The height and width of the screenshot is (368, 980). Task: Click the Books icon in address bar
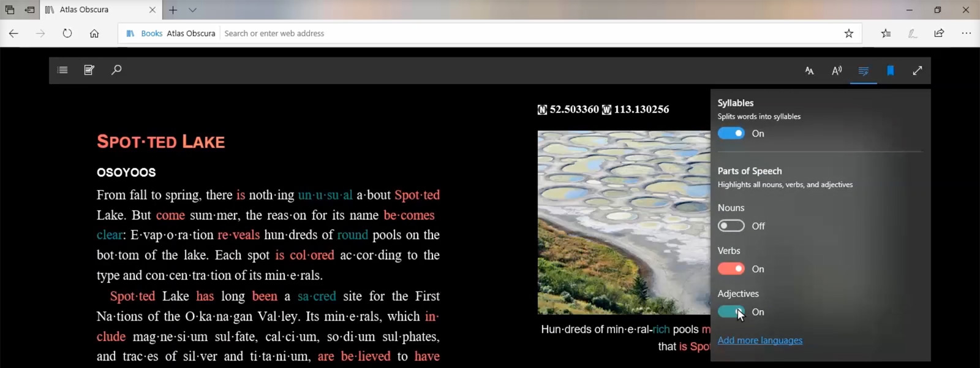tap(130, 34)
